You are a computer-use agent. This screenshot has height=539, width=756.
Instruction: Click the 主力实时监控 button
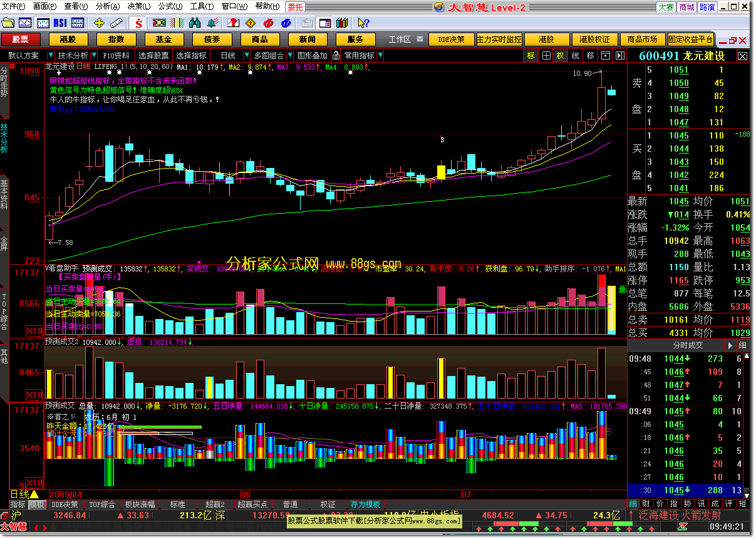(499, 39)
